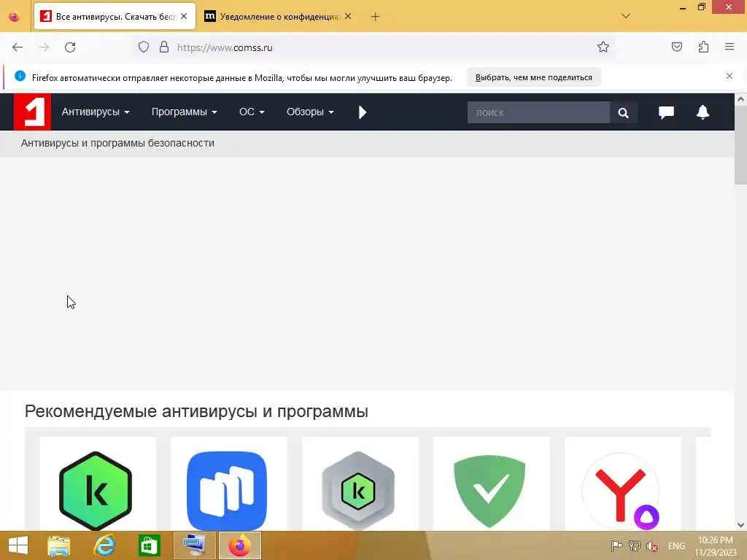
Task: Dismiss the Firefox data notification bar
Action: [729, 76]
